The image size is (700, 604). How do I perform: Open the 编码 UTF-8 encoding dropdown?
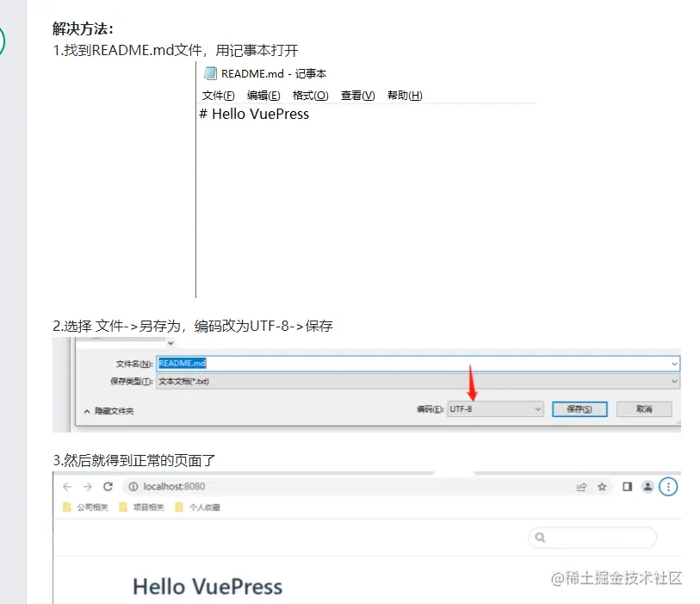tap(493, 408)
